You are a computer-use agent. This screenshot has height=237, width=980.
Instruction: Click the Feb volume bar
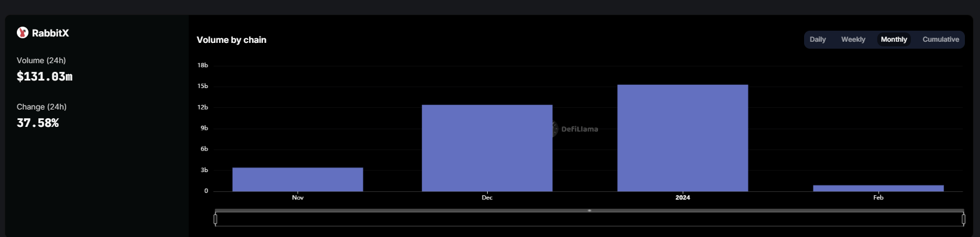878,188
